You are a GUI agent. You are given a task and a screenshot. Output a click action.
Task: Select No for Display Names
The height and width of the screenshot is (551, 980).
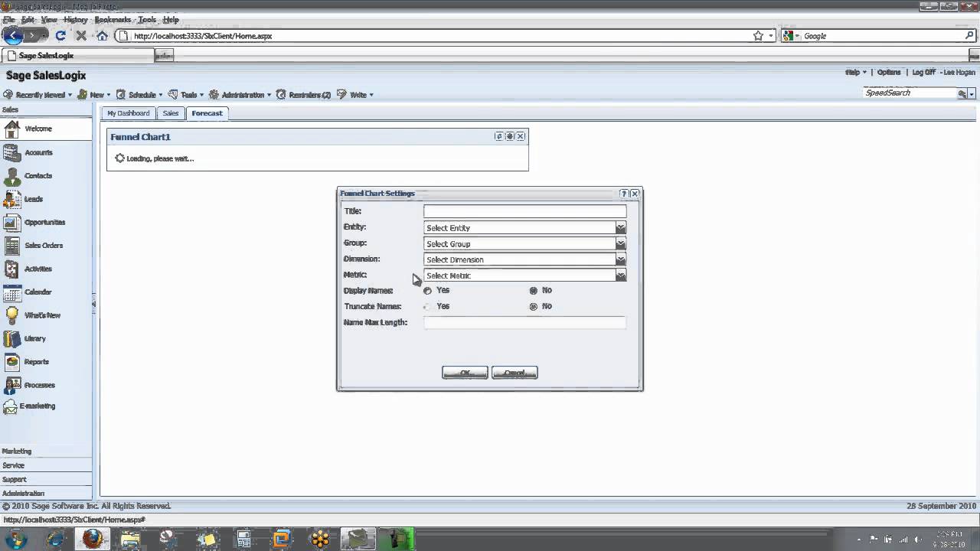[x=534, y=291]
